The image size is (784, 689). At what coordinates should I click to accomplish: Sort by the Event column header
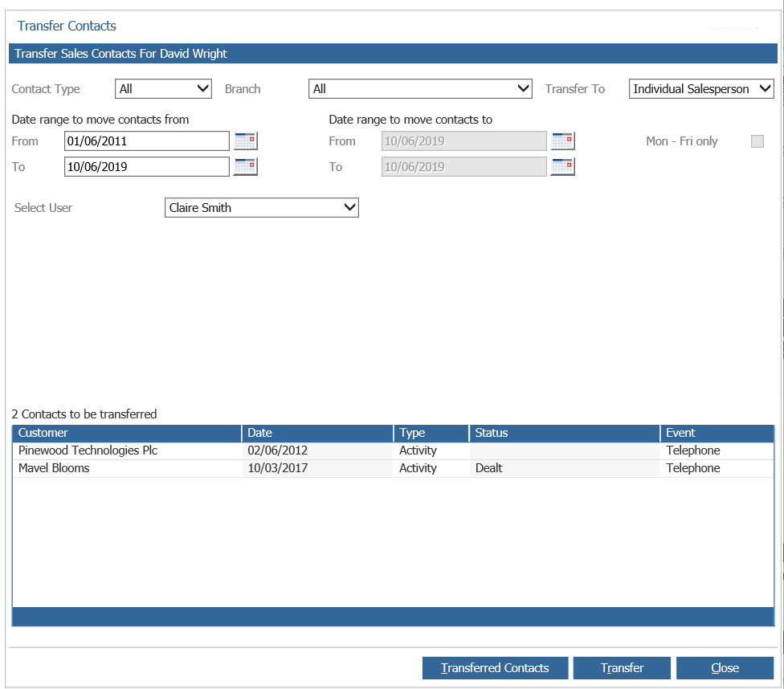(717, 433)
